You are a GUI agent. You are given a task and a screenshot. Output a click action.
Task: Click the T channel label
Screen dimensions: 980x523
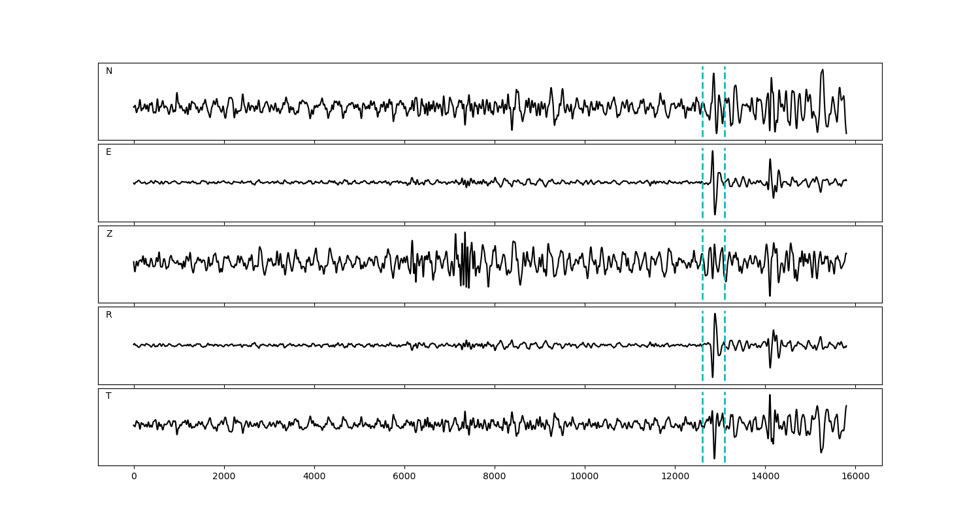(108, 396)
